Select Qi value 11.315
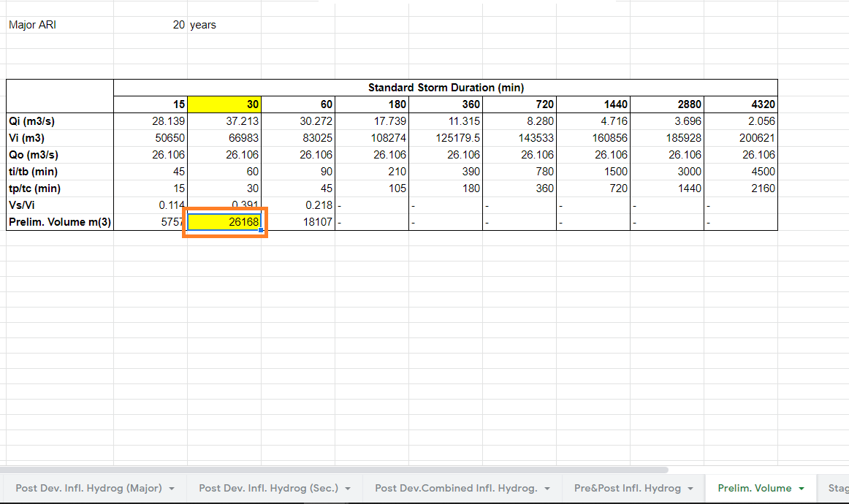This screenshot has width=849, height=504. 446,121
